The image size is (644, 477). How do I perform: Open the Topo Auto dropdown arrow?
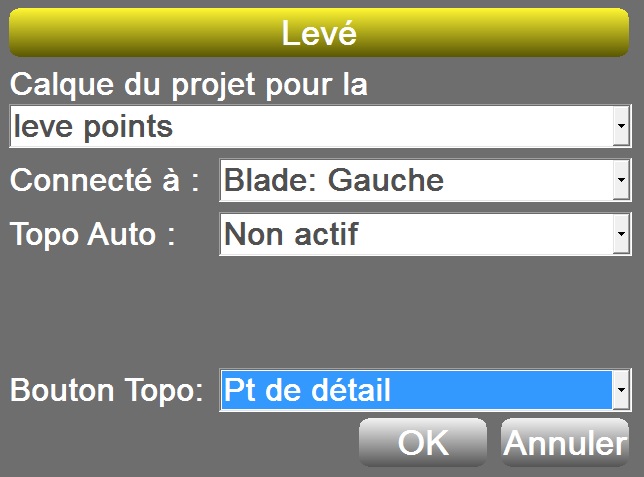click(x=622, y=235)
